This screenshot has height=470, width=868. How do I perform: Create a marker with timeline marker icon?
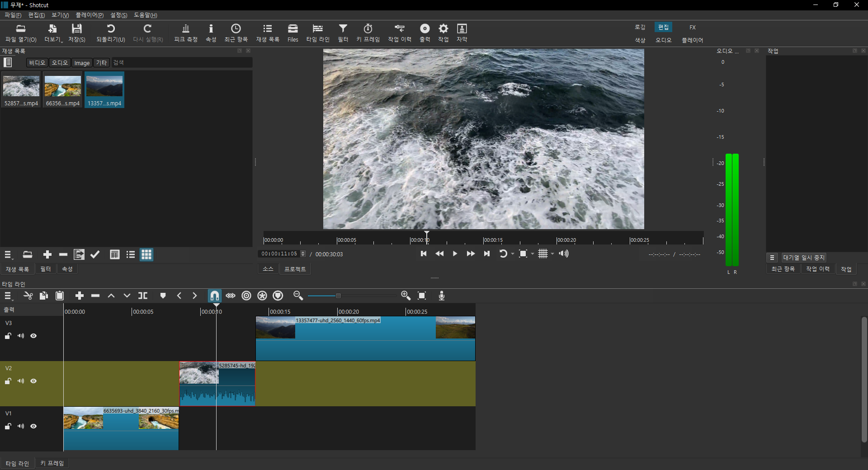163,296
